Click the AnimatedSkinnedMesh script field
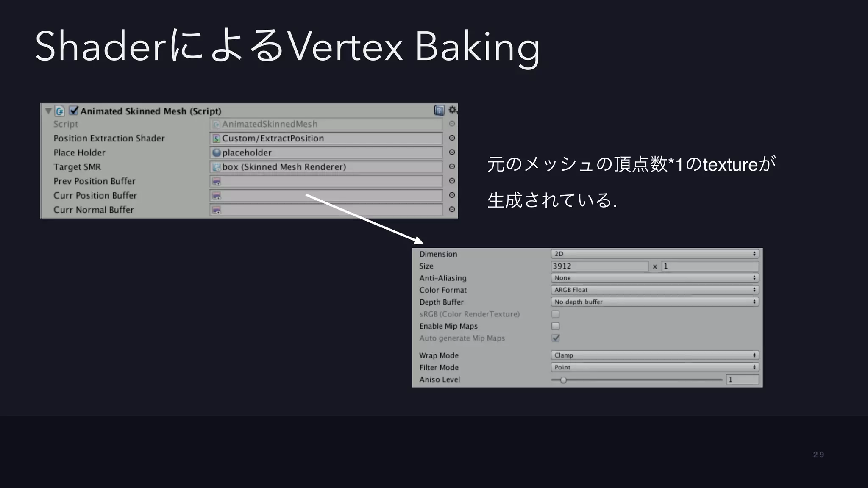The image size is (868, 488). coord(326,124)
